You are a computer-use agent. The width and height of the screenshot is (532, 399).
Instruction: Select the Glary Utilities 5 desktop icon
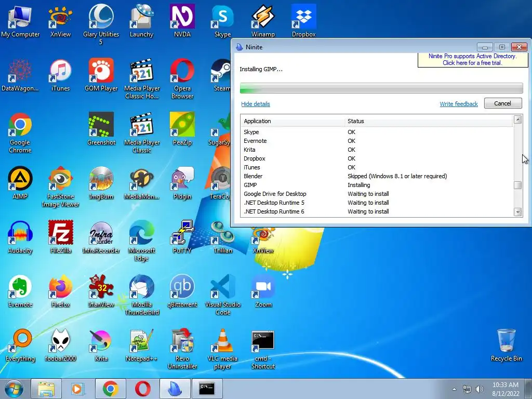point(101,24)
